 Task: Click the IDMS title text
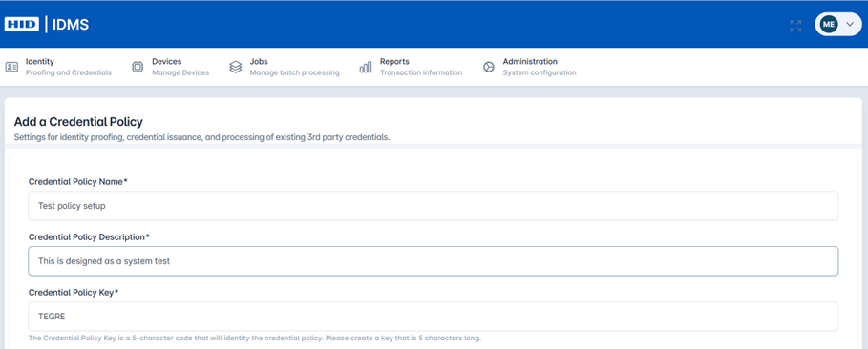71,25
